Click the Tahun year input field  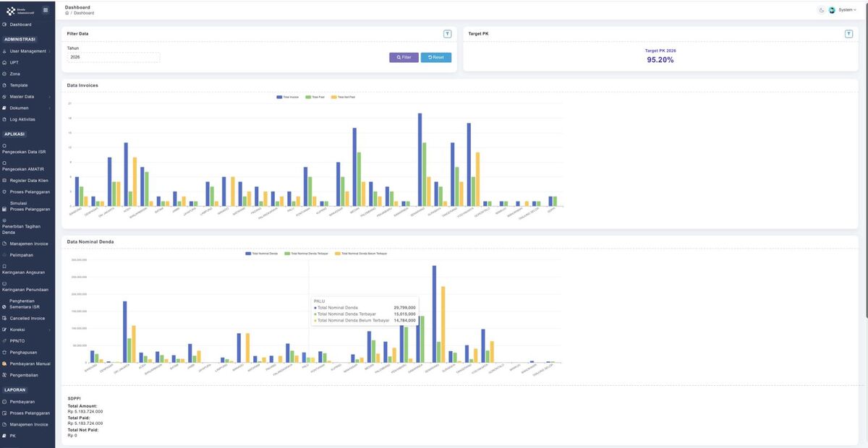click(x=114, y=57)
